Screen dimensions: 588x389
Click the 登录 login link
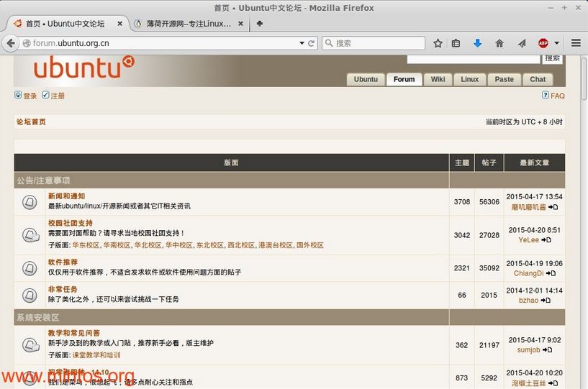[x=30, y=96]
